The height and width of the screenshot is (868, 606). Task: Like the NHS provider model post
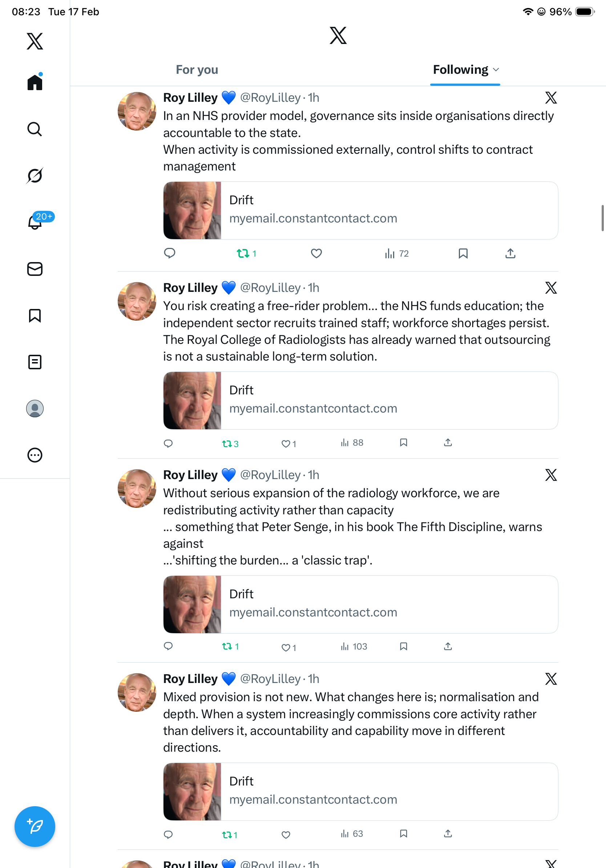point(316,253)
